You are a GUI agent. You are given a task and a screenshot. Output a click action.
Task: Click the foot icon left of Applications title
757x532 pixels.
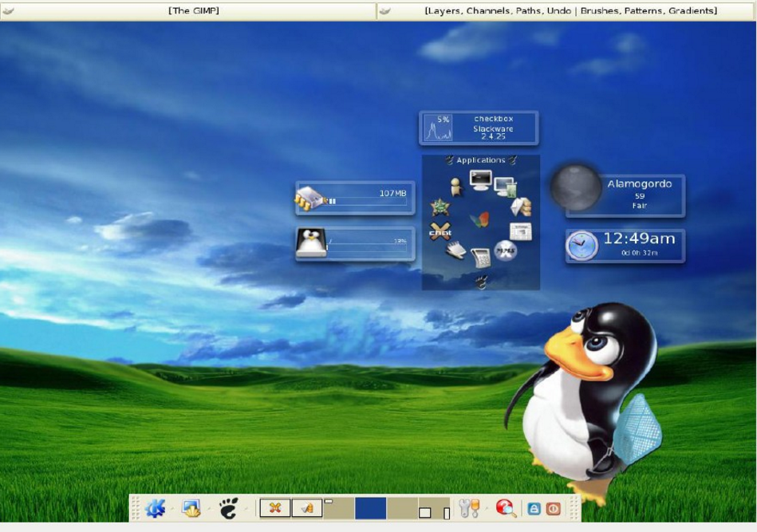click(x=449, y=160)
